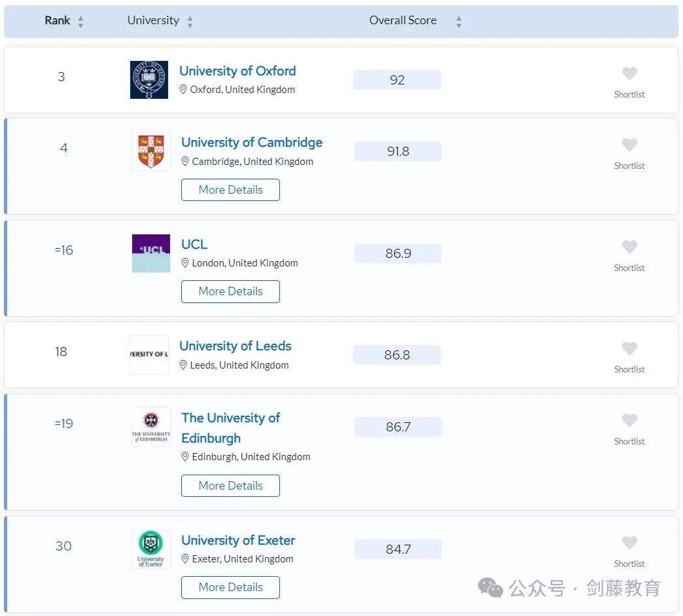Shortlist University of Leeds heart icon
The width and height of the screenshot is (683, 616).
tap(629, 348)
